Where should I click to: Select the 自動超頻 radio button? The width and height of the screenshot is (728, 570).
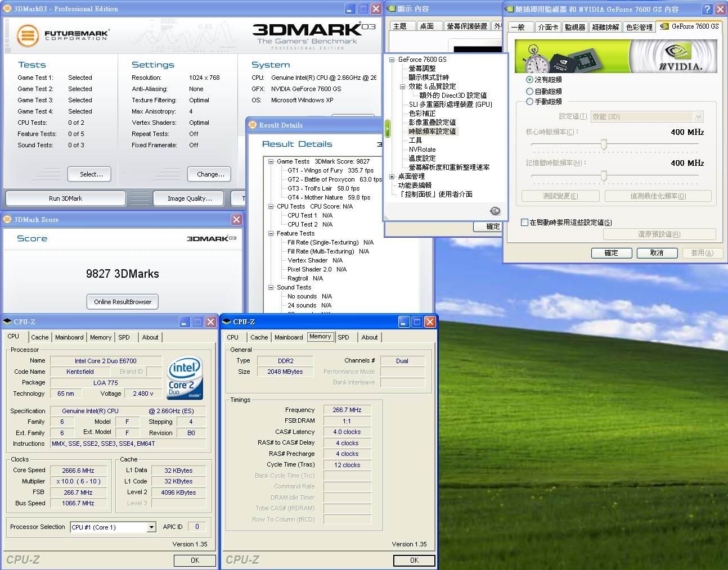point(529,91)
